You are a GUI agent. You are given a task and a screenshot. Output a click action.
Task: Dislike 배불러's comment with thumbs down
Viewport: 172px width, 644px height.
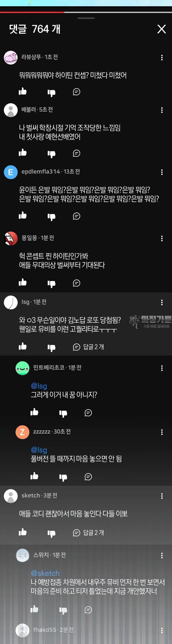52,154
